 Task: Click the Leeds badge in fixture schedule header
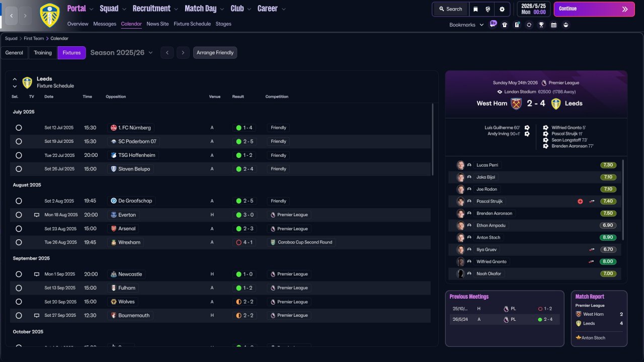pyautogui.click(x=28, y=82)
